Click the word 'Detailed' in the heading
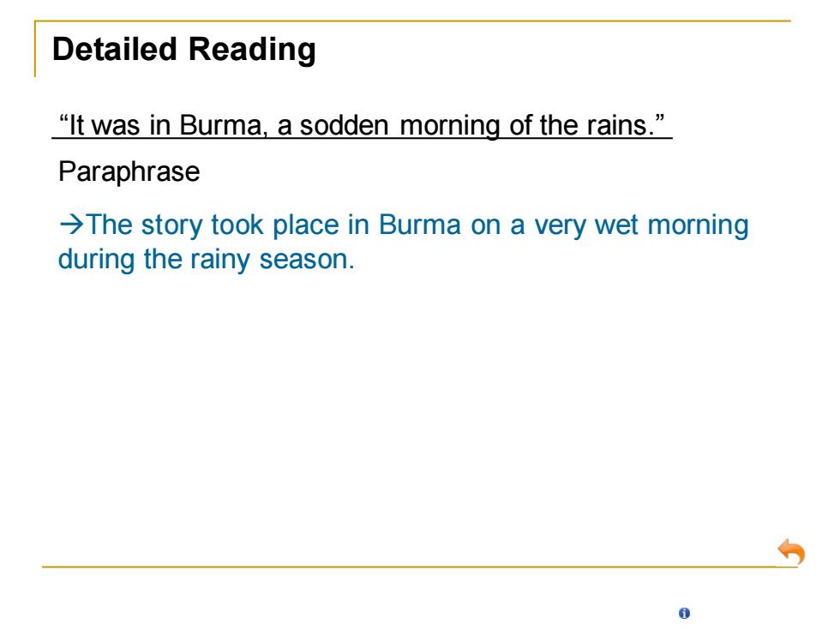Viewport: 840px width, 630px height. pyautogui.click(x=115, y=49)
